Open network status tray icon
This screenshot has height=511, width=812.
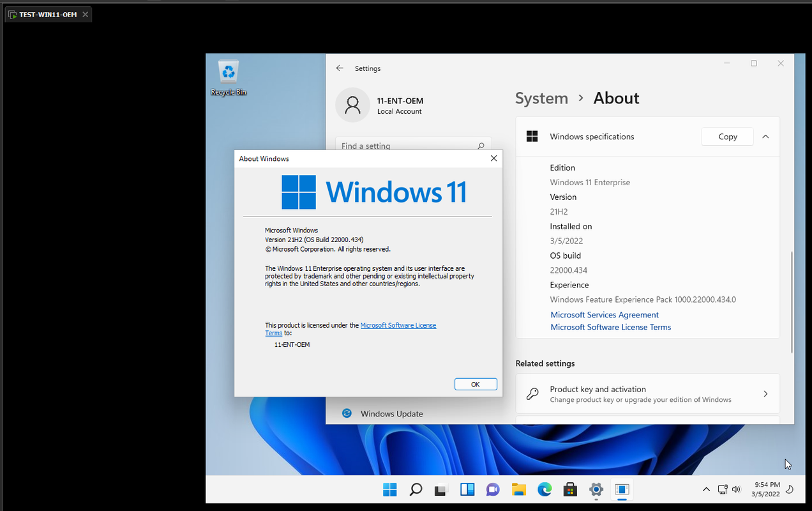point(723,490)
